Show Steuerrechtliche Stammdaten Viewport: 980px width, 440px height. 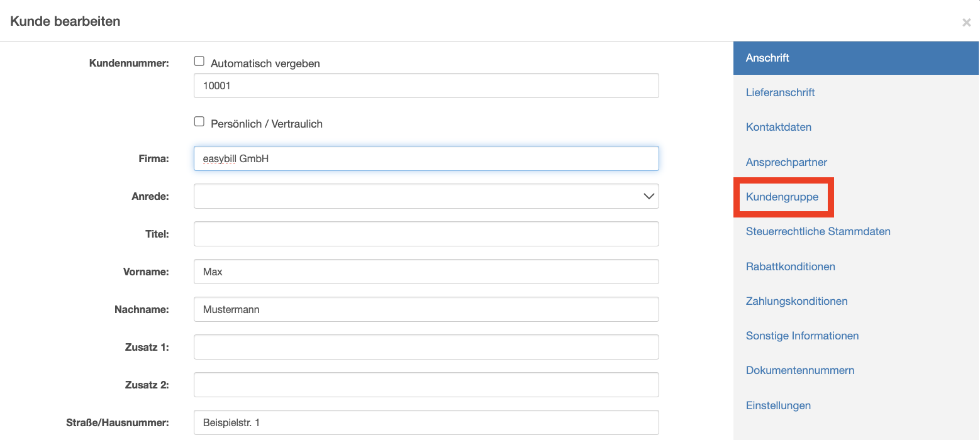tap(818, 231)
